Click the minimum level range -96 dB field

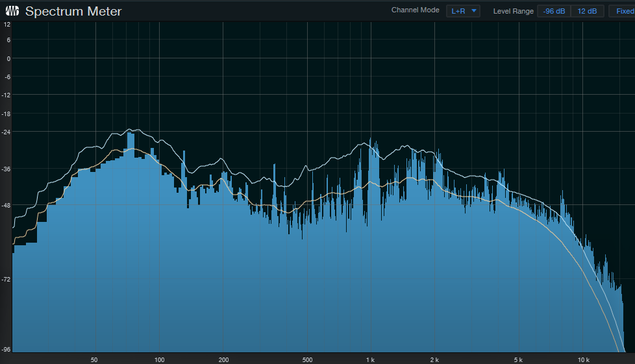[x=554, y=11]
